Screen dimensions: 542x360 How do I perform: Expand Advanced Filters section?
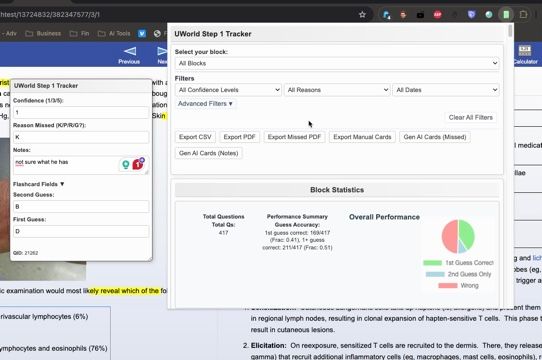[205, 104]
